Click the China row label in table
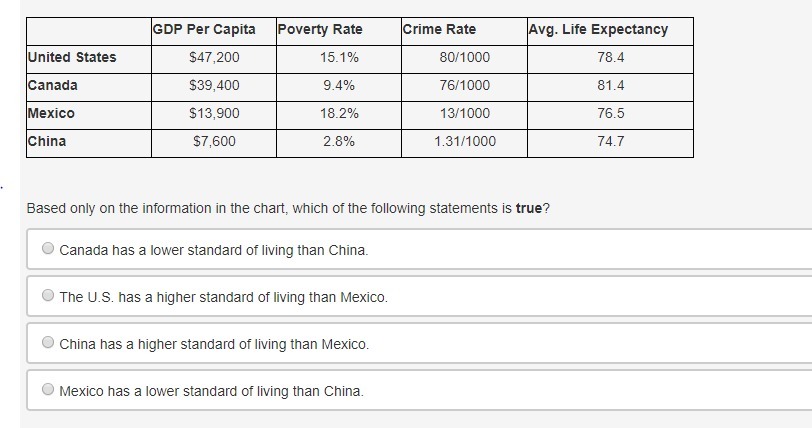The height and width of the screenshot is (428, 812). tap(47, 141)
